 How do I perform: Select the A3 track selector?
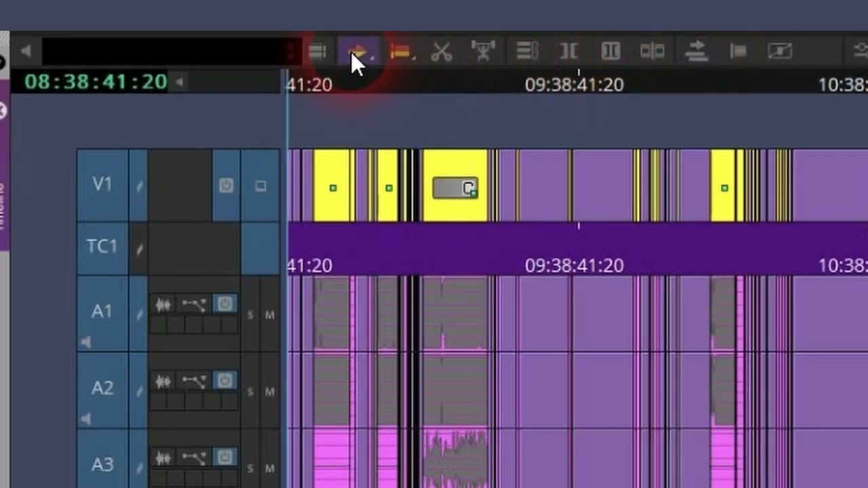102,464
